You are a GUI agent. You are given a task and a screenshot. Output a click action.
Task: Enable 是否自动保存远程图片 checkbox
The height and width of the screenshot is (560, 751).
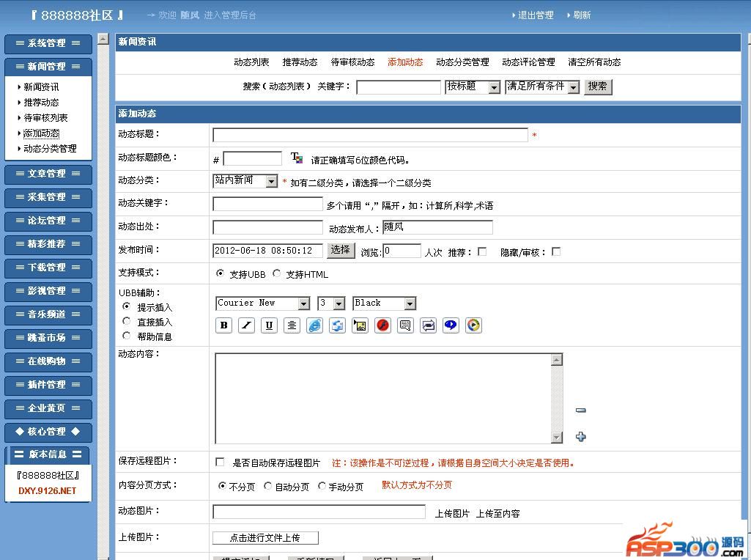[x=220, y=462]
